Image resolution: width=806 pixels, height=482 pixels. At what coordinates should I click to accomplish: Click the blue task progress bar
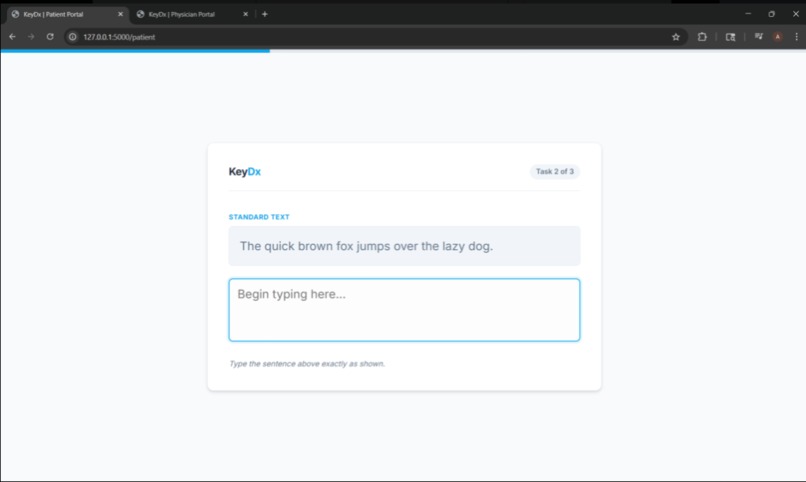[x=135, y=51]
